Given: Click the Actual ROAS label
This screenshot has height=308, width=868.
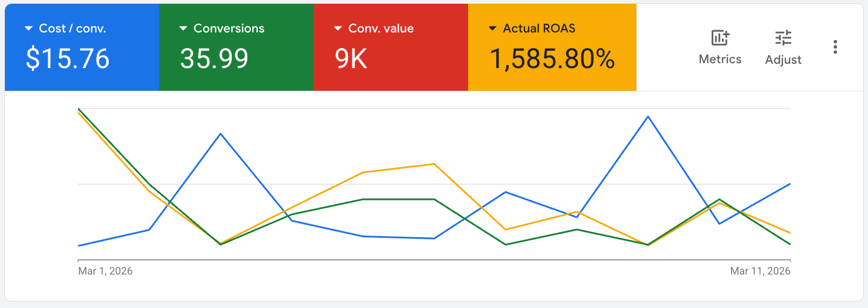Looking at the screenshot, I should [539, 29].
